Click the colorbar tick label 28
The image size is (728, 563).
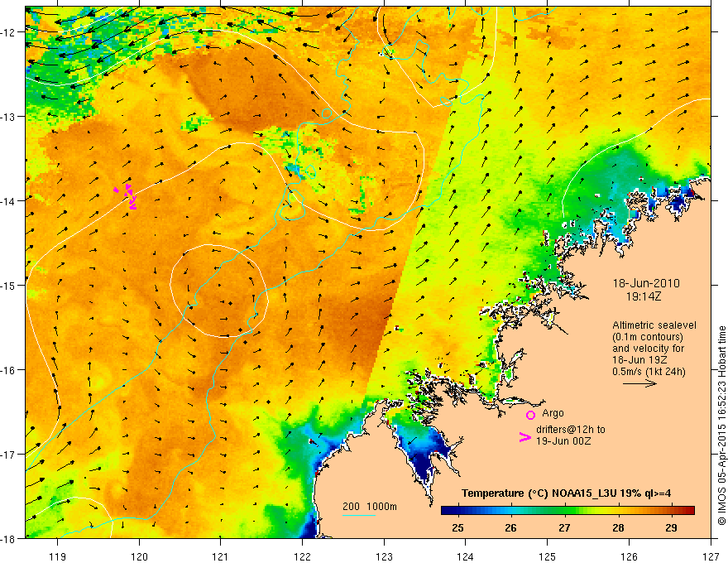(618, 528)
